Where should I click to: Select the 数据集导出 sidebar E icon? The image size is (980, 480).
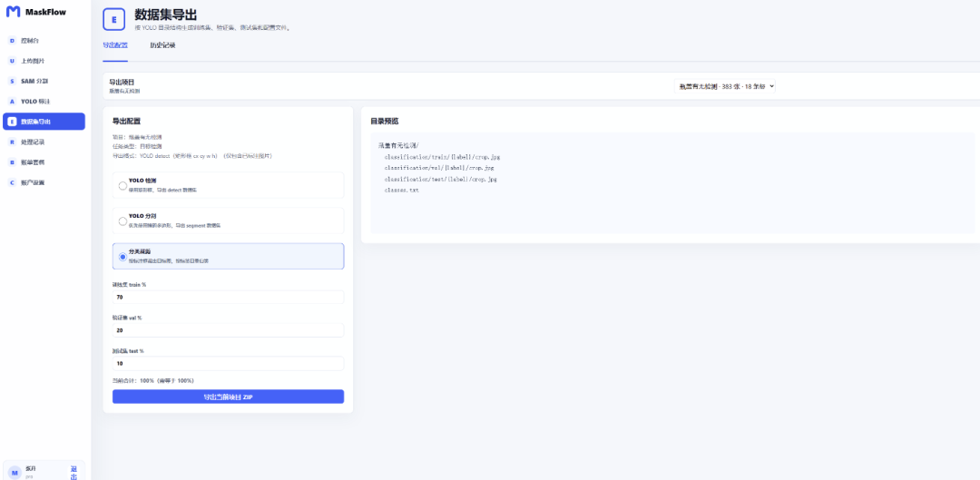coord(12,122)
